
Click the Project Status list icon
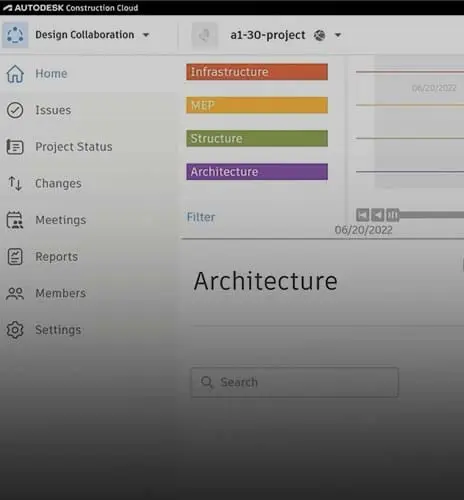[x=15, y=147]
